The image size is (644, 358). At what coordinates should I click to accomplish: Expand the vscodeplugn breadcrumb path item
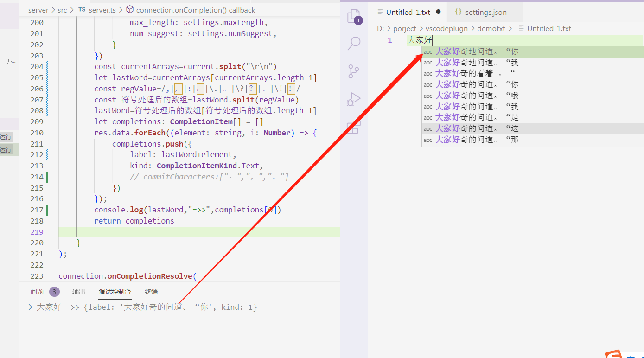tap(446, 28)
